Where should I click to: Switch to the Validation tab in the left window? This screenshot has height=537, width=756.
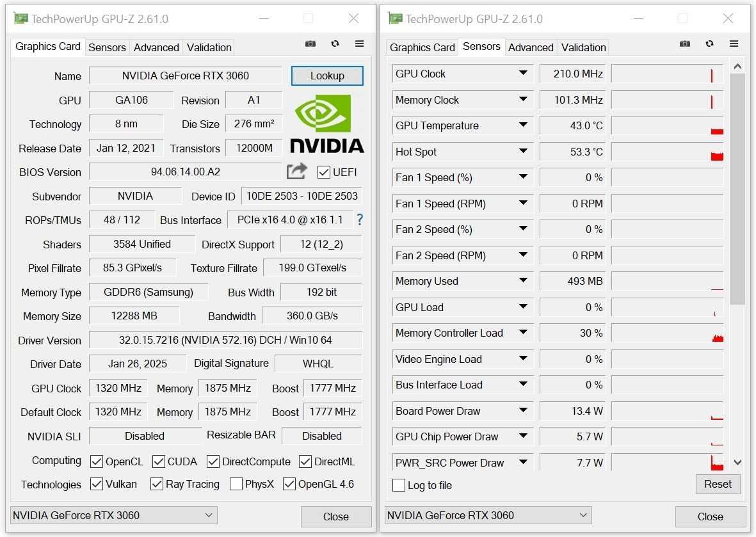point(209,47)
